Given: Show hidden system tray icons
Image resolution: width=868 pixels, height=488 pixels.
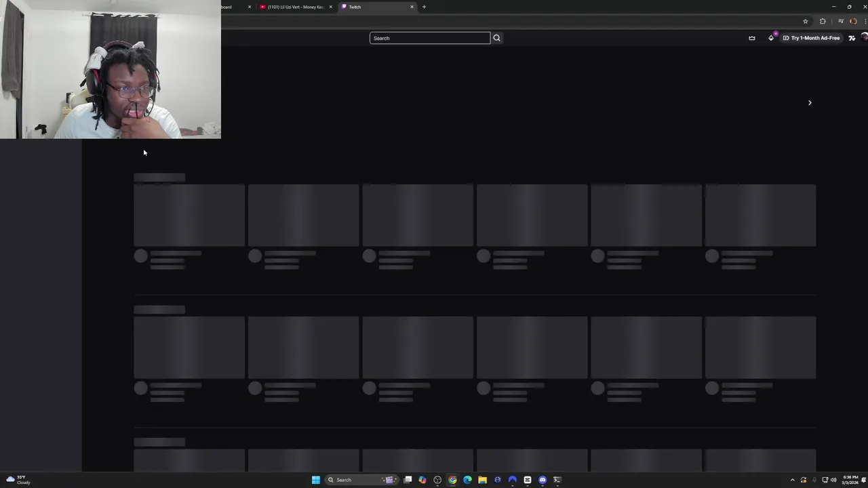Looking at the screenshot, I should (x=792, y=480).
